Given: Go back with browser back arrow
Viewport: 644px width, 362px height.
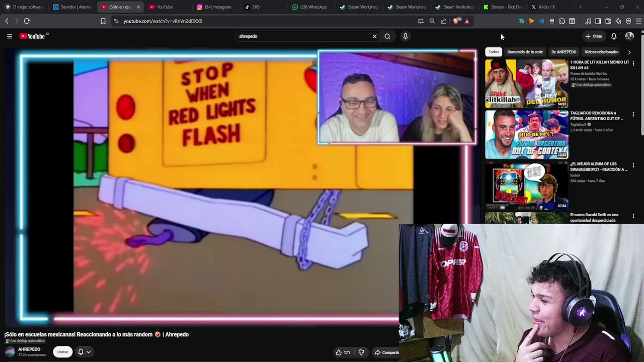Looking at the screenshot, I should pyautogui.click(x=7, y=21).
